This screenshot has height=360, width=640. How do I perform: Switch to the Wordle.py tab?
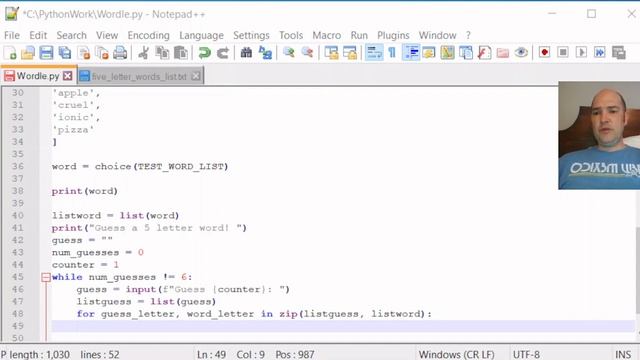[38, 76]
